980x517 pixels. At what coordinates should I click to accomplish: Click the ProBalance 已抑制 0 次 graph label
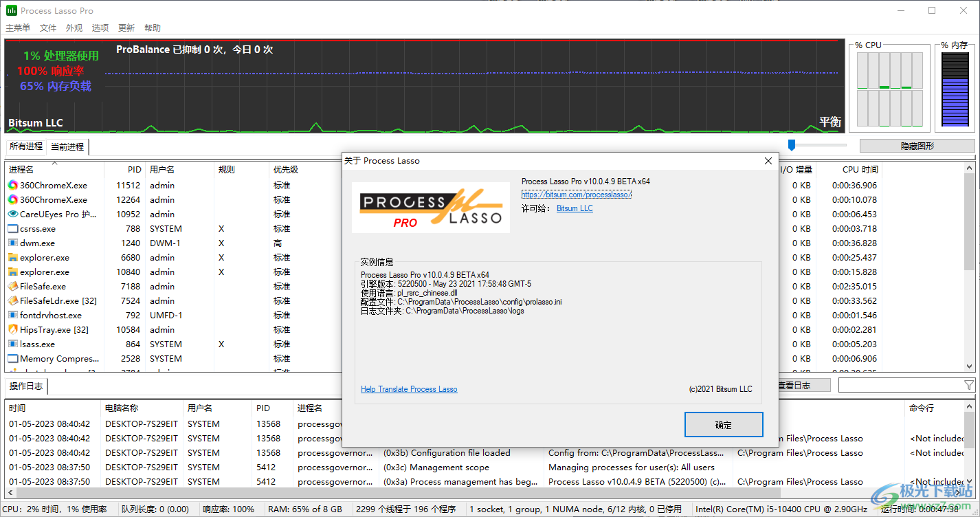tap(194, 49)
